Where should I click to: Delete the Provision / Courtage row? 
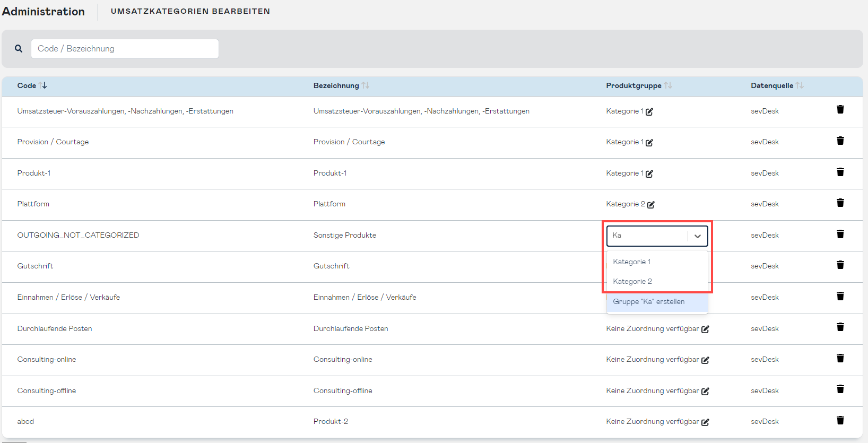840,141
